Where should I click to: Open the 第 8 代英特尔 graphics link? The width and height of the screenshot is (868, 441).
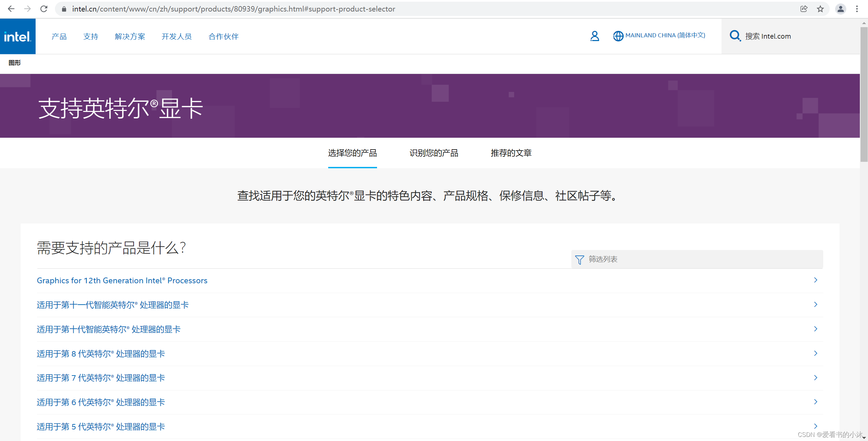[101, 354]
